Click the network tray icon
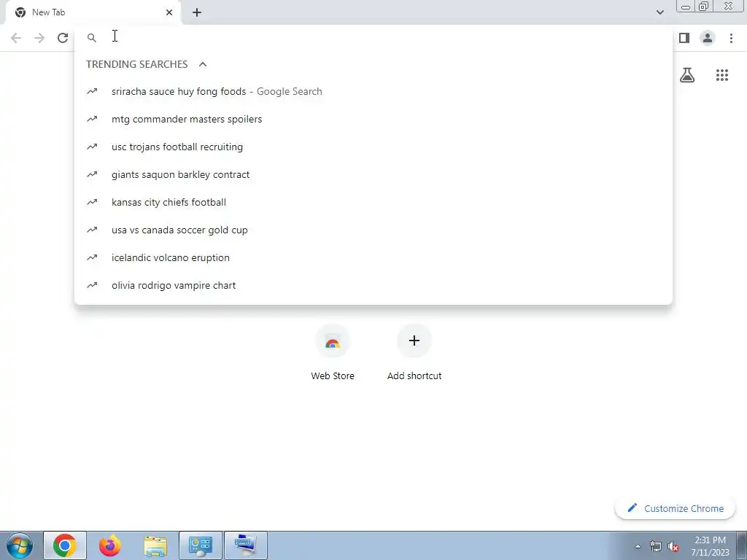The image size is (747, 560). coord(656,547)
